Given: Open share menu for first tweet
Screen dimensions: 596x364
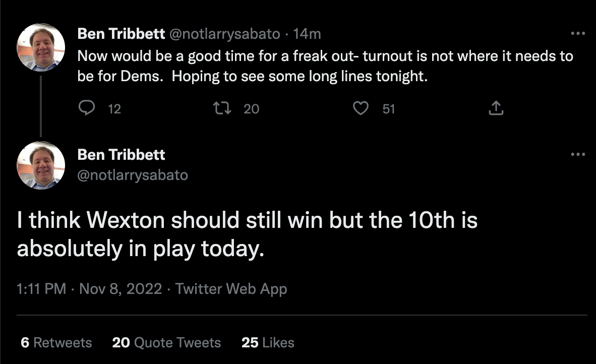Looking at the screenshot, I should pos(496,108).
